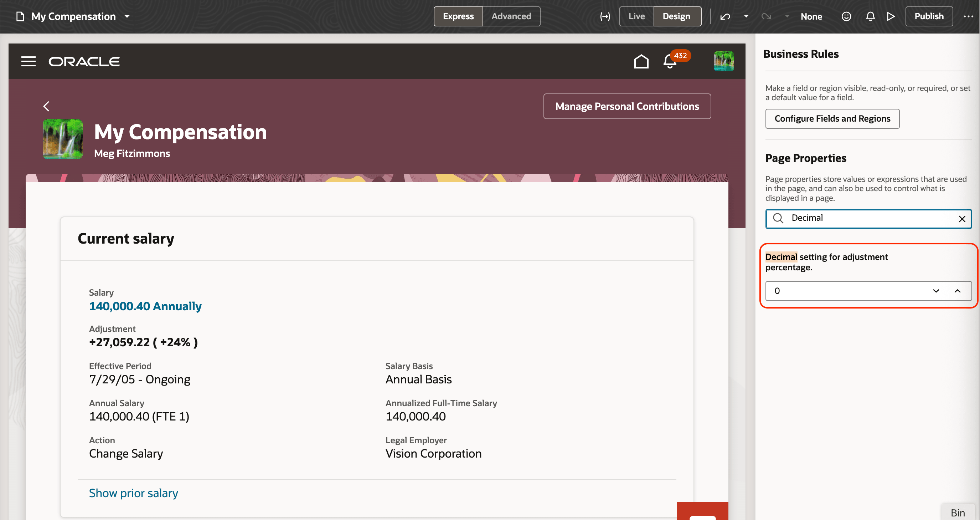Screen dimensions: 980x520
Task: Click the undo arrow icon
Action: [725, 16]
